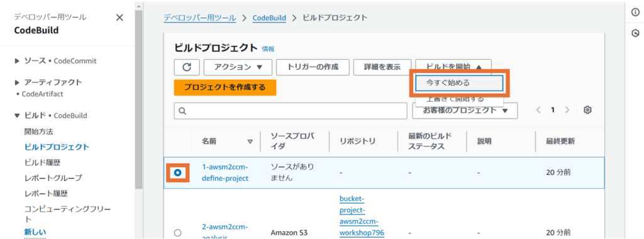Open the アクション dropdown
644x239 pixels.
point(238,67)
